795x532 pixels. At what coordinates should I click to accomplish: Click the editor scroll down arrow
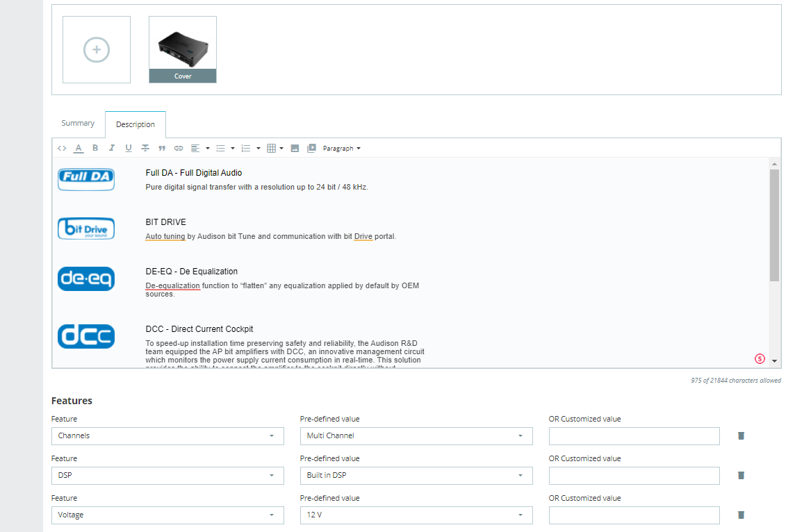coord(774,361)
